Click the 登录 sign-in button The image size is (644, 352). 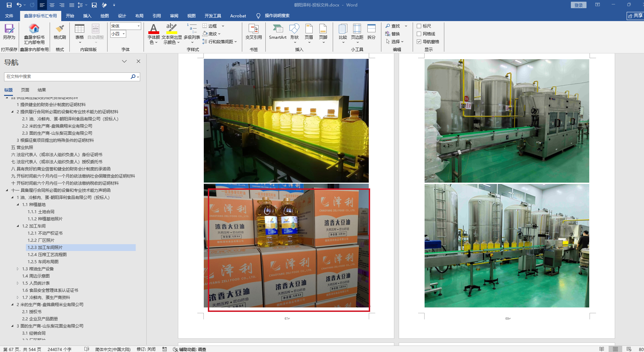tap(579, 5)
